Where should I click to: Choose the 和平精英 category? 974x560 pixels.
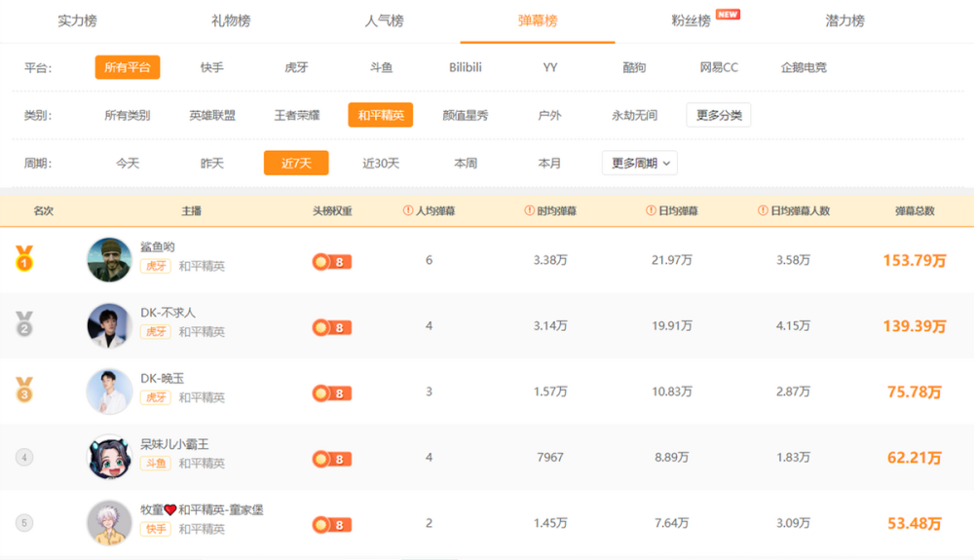click(x=381, y=115)
